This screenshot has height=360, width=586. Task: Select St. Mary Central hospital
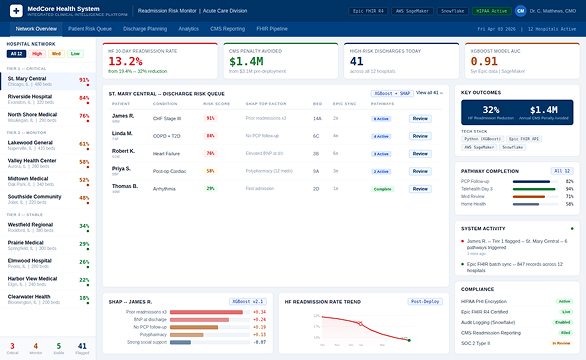(x=48, y=81)
